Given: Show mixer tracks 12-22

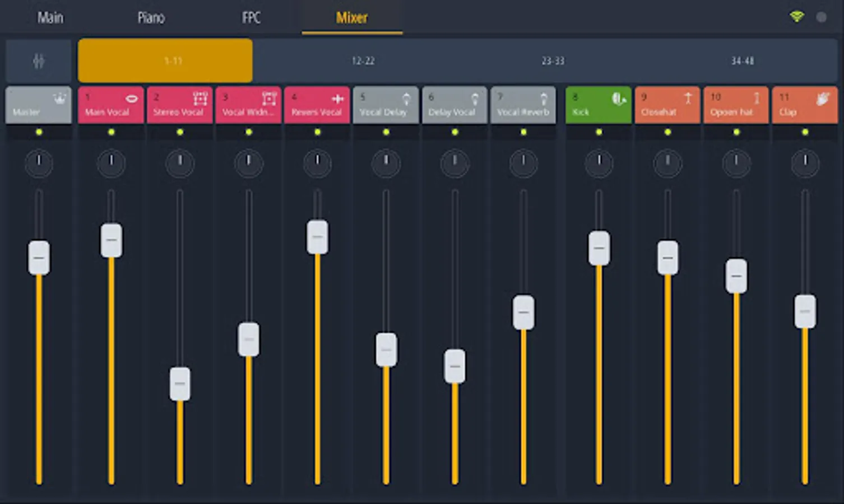Looking at the screenshot, I should pyautogui.click(x=363, y=60).
